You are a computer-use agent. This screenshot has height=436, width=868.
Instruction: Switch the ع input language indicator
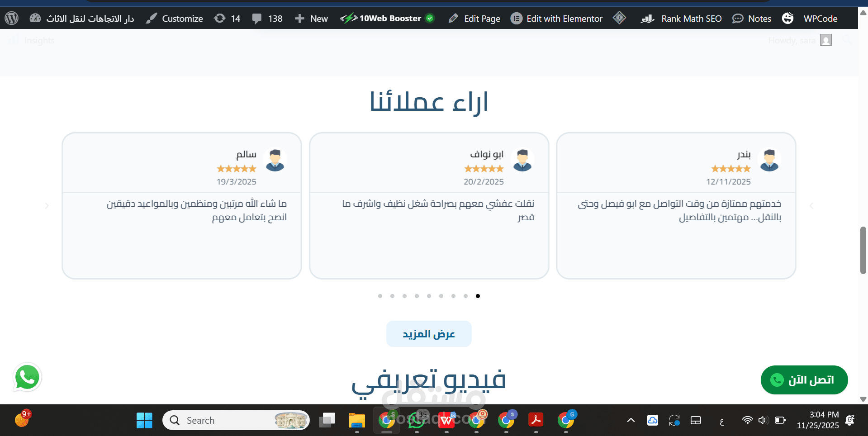[722, 421]
